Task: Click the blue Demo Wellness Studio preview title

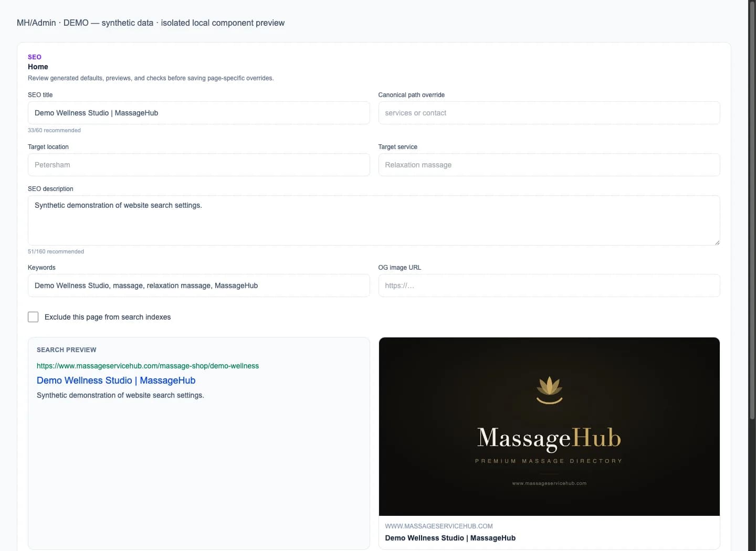Action: [116, 380]
